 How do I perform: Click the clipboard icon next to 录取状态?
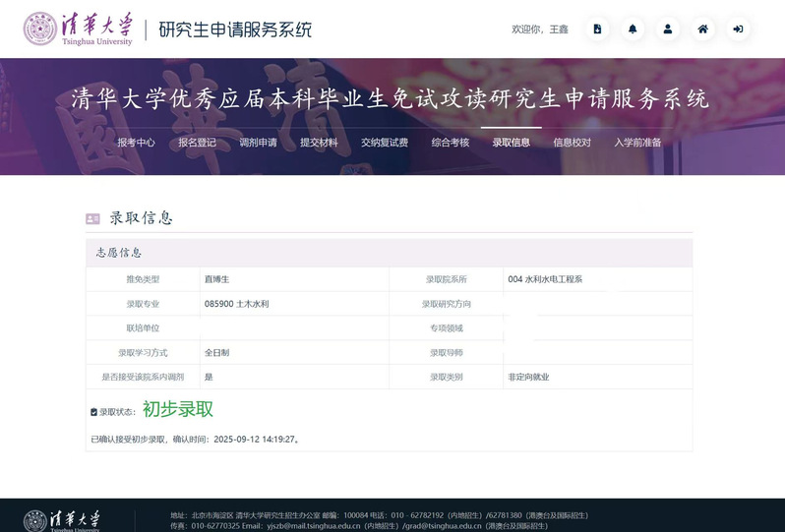[x=93, y=412]
